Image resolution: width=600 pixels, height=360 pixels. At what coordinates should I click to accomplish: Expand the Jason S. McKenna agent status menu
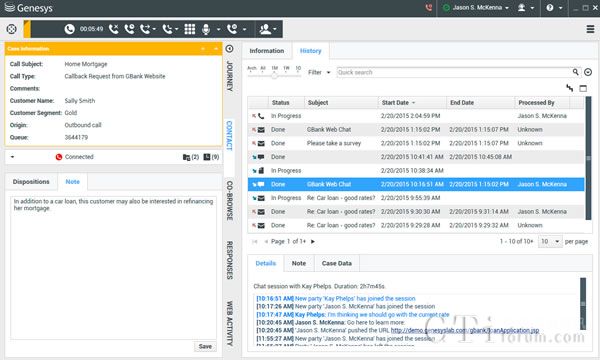tap(476, 8)
